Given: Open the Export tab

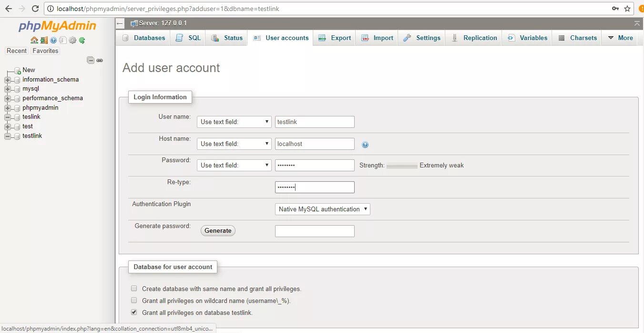Looking at the screenshot, I should pyautogui.click(x=334, y=38).
